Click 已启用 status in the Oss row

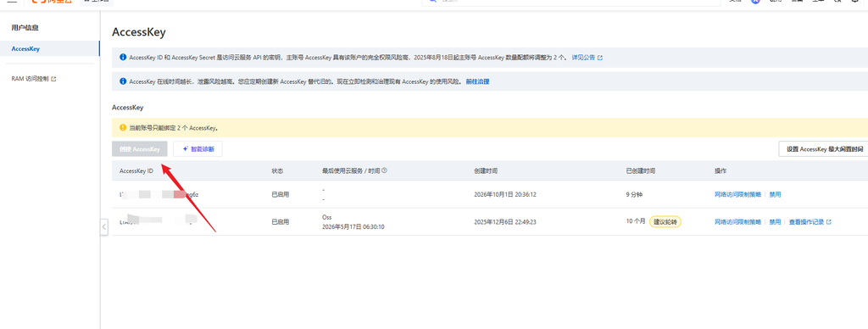(x=280, y=221)
